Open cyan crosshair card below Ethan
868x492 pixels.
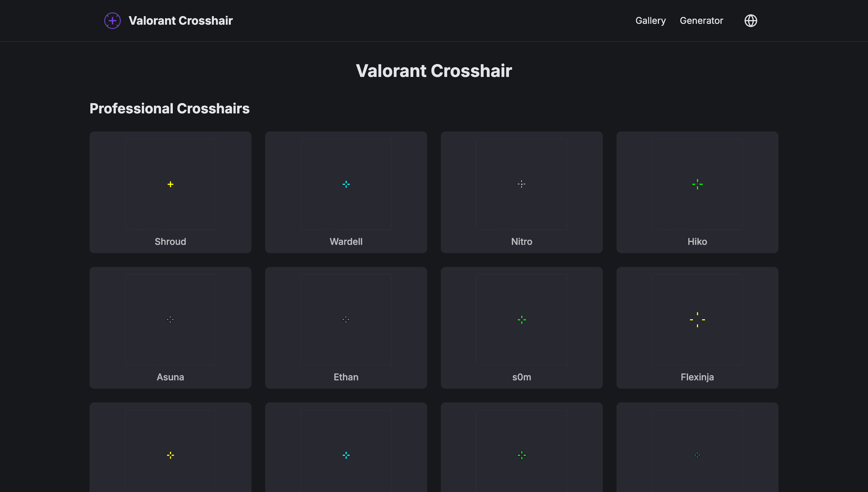point(346,448)
